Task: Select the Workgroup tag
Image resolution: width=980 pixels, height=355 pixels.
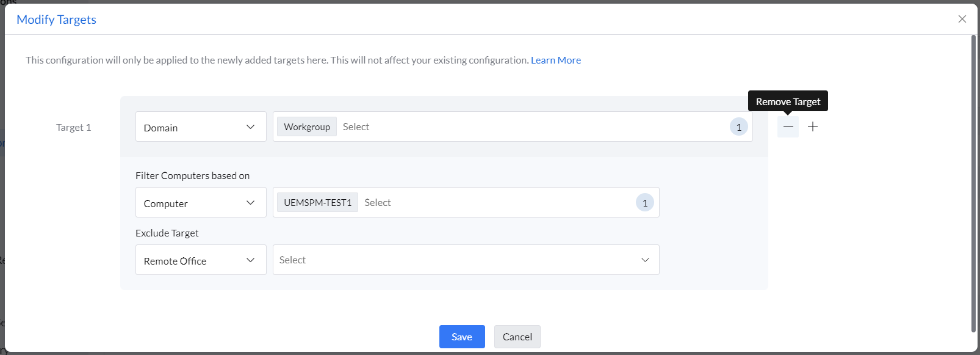Action: tap(307, 127)
